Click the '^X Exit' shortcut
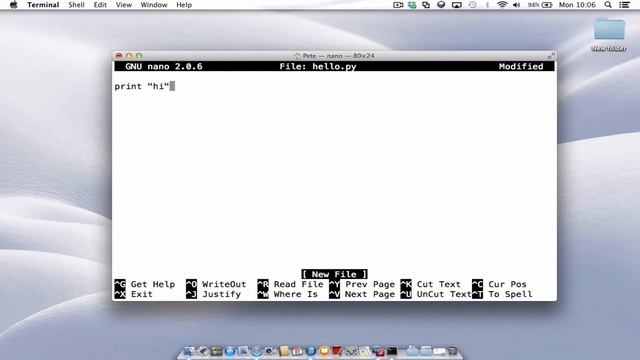 tap(133, 294)
